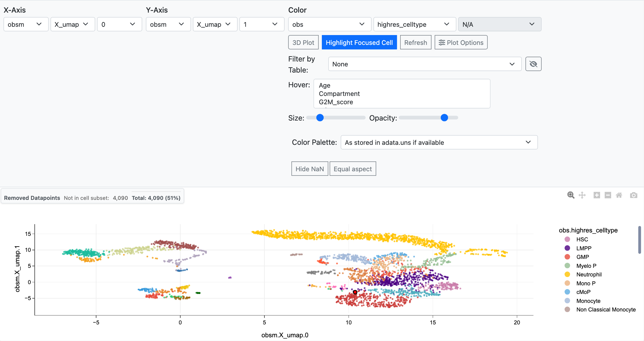644x341 pixels.
Task: Open Plot Options settings
Action: click(x=461, y=42)
